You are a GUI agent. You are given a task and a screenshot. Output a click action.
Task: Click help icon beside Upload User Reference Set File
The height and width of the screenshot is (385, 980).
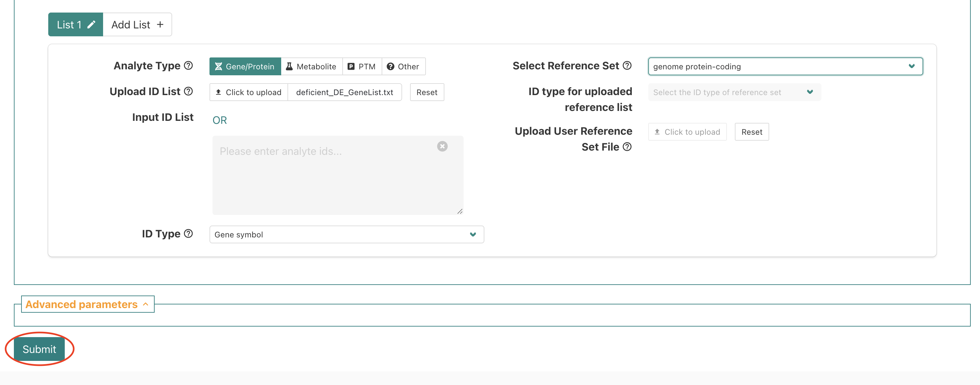[627, 147]
